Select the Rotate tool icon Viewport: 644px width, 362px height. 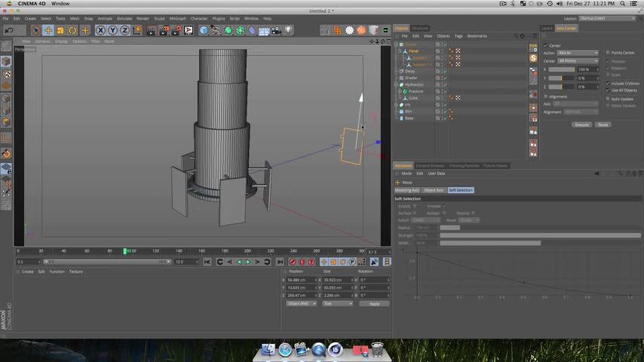(73, 30)
